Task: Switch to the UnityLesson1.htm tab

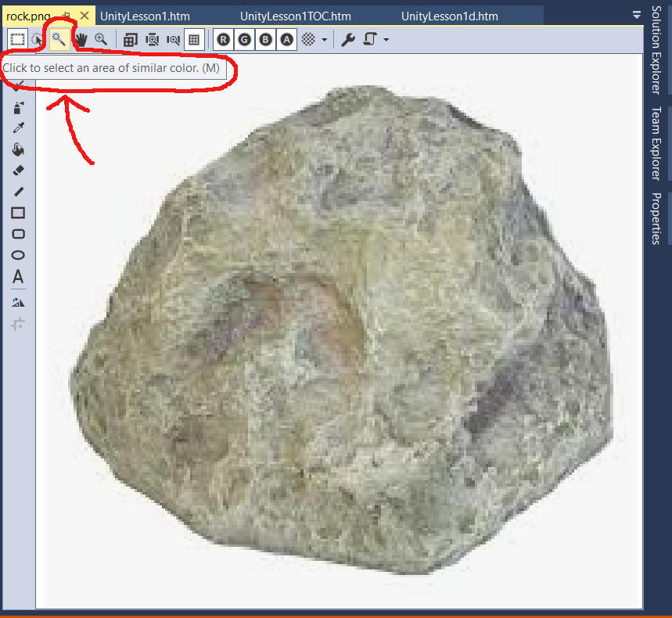Action: tap(145, 16)
